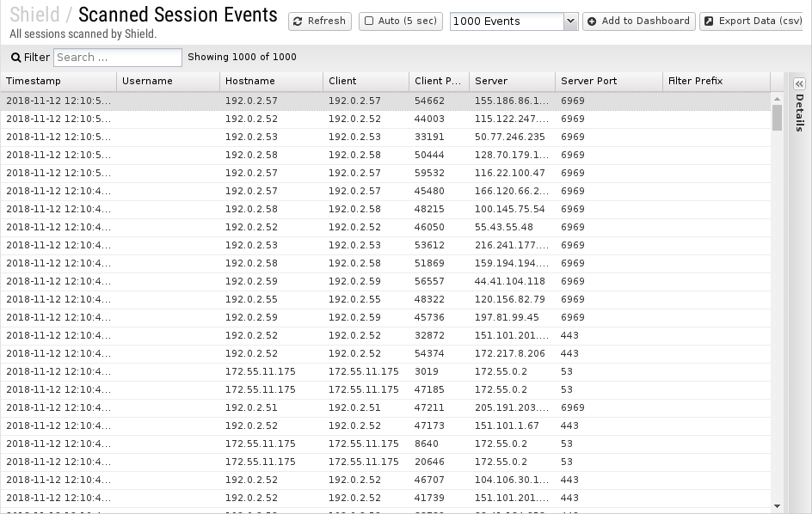
Task: Focus the Filter search input field
Action: pyautogui.click(x=118, y=58)
